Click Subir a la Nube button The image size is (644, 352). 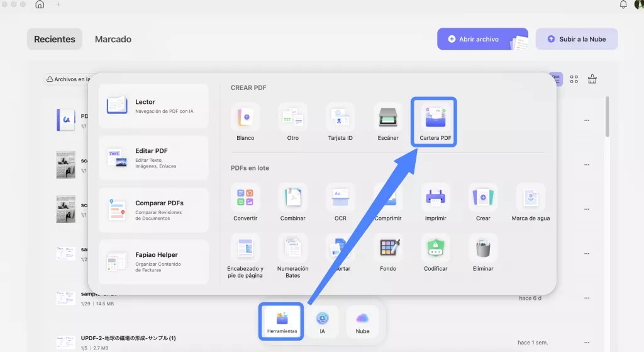577,39
